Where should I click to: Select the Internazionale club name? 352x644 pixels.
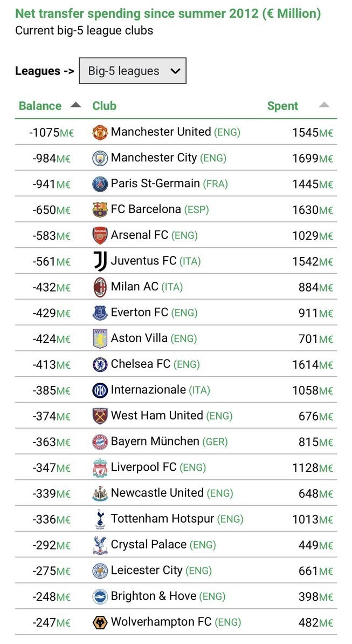[148, 390]
